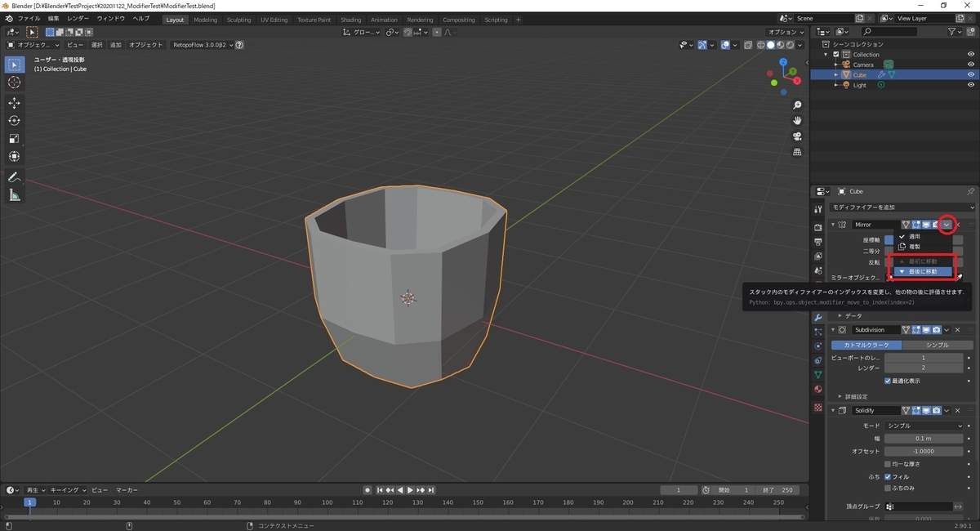The width and height of the screenshot is (980, 531).
Task: Activate the Move tool
Action: tap(14, 103)
